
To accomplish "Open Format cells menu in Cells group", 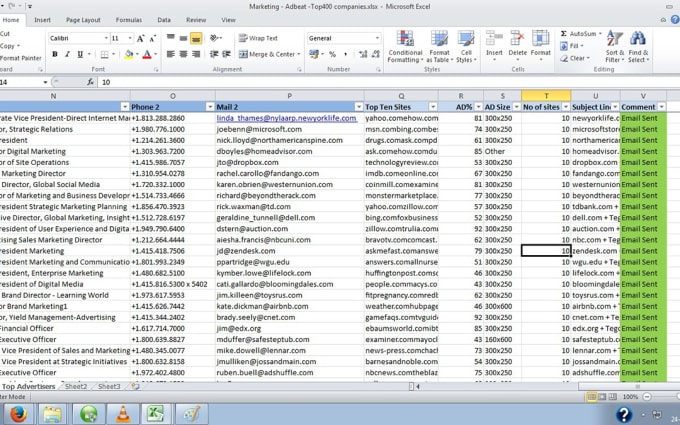I will [540, 46].
